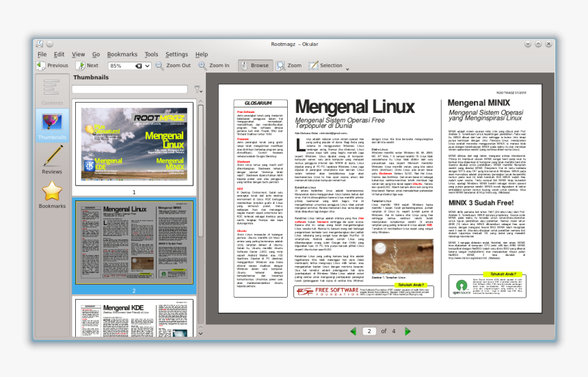588x377 pixels.
Task: Open the Bookmarks menu
Action: [x=122, y=54]
